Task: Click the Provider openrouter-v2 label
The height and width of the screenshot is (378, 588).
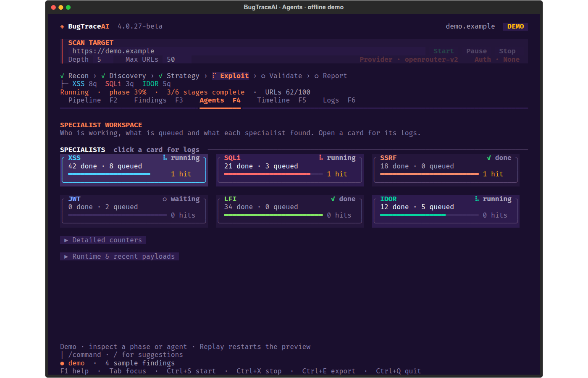Action: coord(409,60)
